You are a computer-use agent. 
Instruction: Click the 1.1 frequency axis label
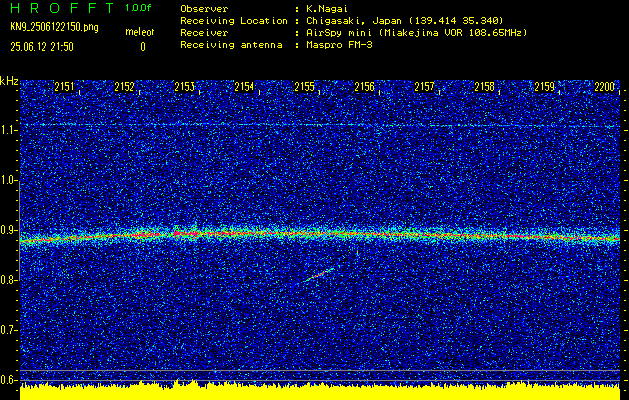pos(9,130)
